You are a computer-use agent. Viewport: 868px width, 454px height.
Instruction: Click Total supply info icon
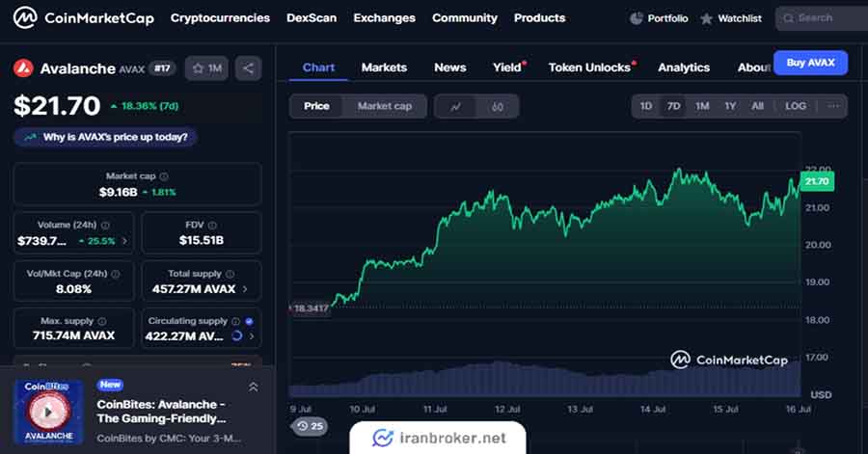[230, 274]
